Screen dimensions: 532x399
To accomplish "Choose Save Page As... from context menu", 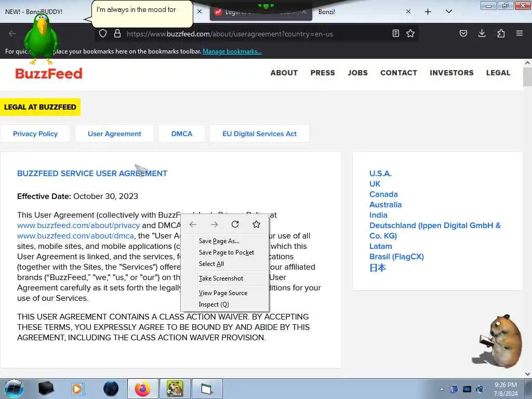I will click(x=225, y=241).
